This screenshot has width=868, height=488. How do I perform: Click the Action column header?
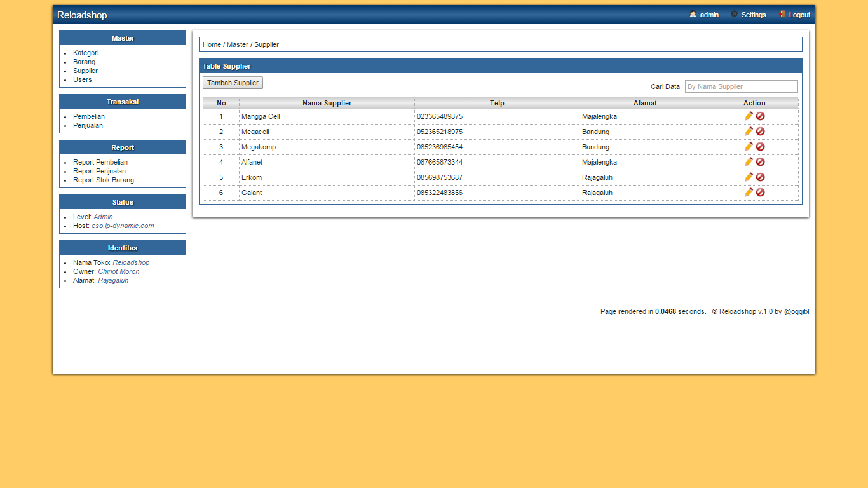[x=754, y=103]
